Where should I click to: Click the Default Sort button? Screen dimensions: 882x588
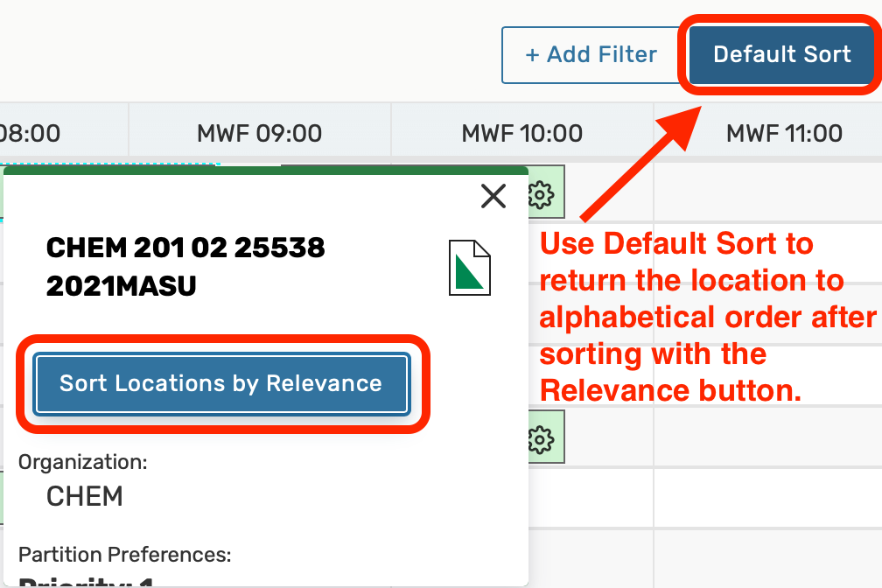[781, 55]
